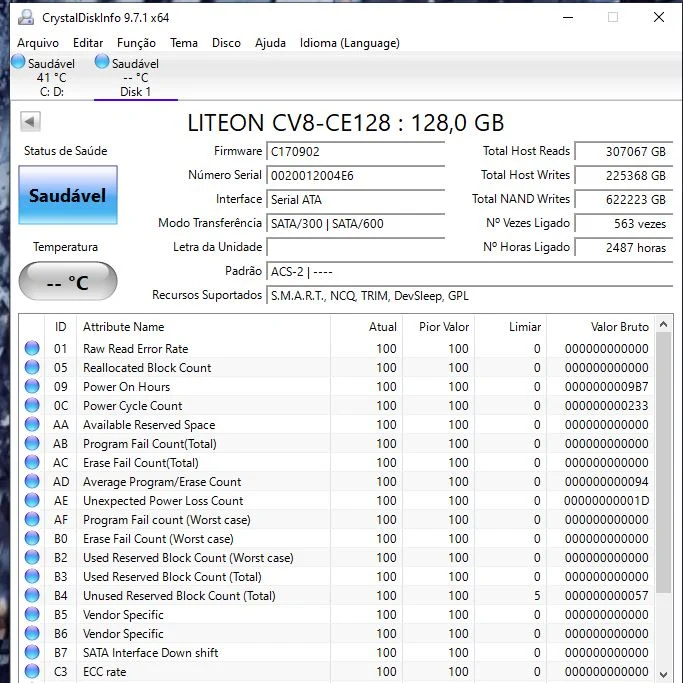Click the Saudável health status button
Viewport: 683px width, 683px height.
68,195
